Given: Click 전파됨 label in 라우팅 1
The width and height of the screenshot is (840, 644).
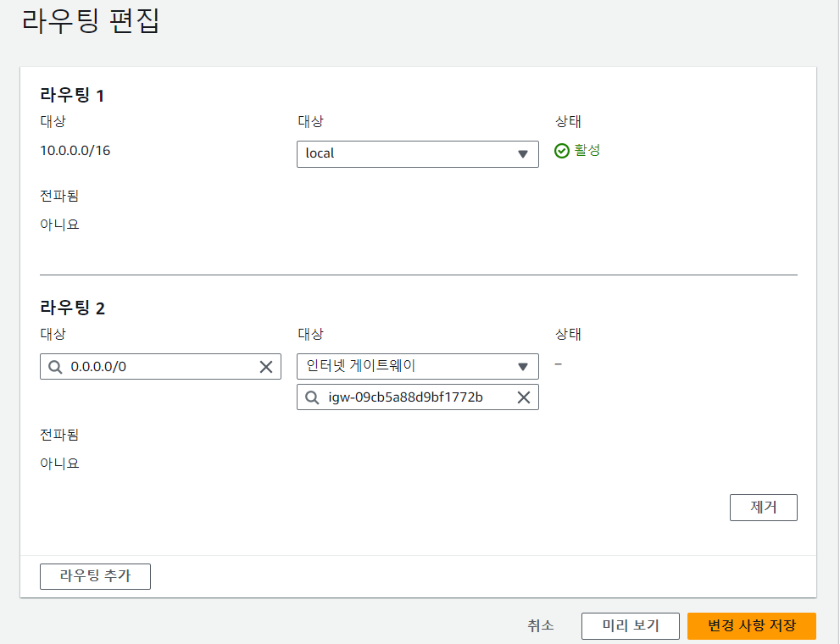Looking at the screenshot, I should 59,196.
